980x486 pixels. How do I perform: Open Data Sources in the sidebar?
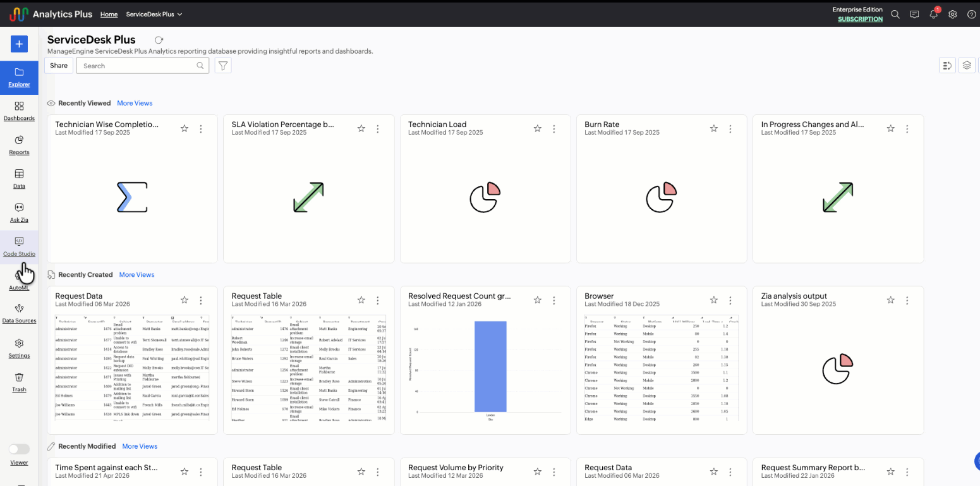pos(19,314)
